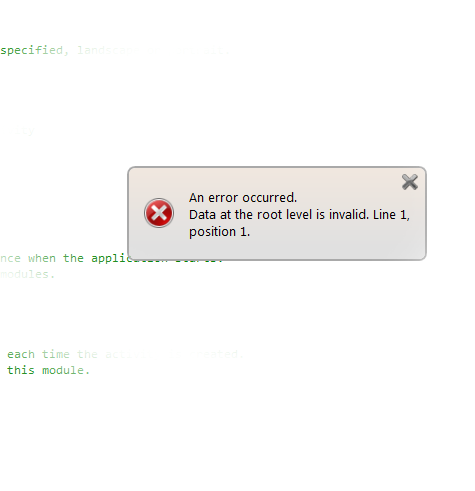This screenshot has height=491, width=475.
Task: Click the word 'occurred.' in popup heading
Action: click(x=269, y=198)
